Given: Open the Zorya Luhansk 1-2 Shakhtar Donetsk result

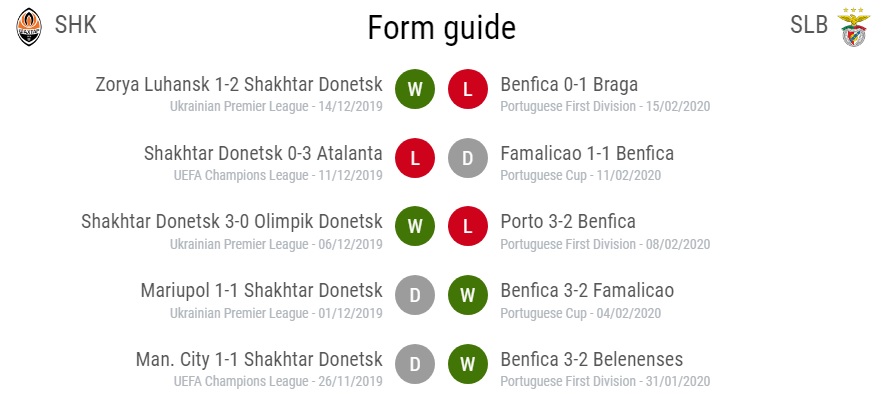Looking at the screenshot, I should pos(239,85).
